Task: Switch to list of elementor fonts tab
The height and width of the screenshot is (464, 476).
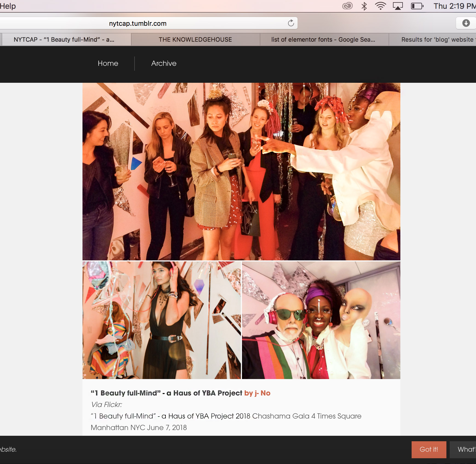Action: tap(323, 39)
